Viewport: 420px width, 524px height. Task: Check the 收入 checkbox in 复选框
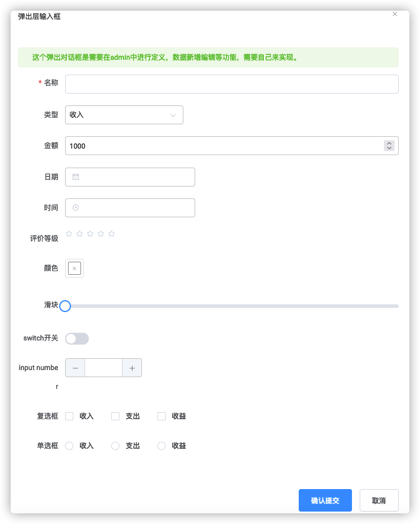coord(69,416)
